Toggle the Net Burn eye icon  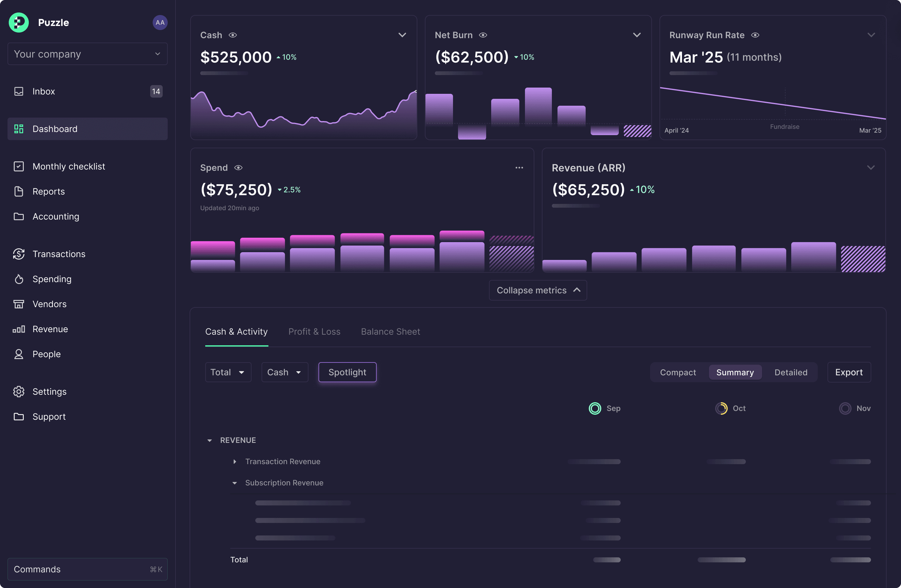tap(483, 35)
